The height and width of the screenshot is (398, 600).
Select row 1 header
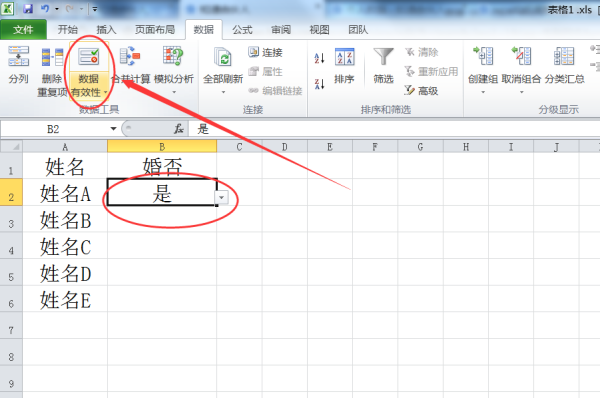(11, 166)
